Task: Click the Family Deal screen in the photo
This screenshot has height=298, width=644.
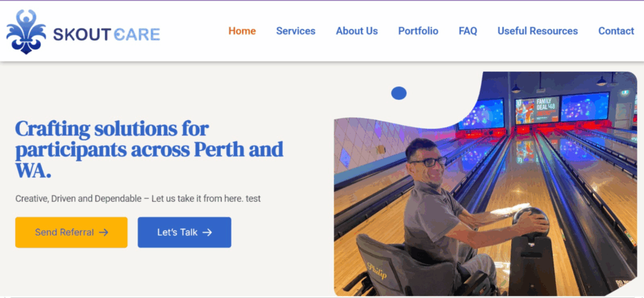Action: click(537, 111)
